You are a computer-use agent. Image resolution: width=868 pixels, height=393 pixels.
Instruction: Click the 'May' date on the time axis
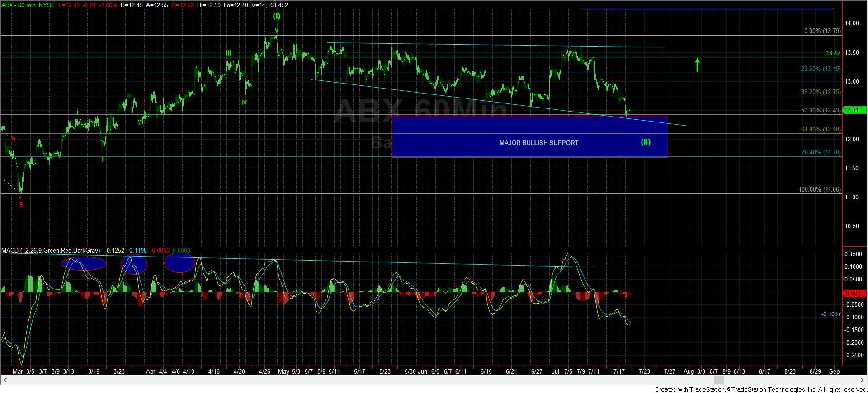pos(283,372)
